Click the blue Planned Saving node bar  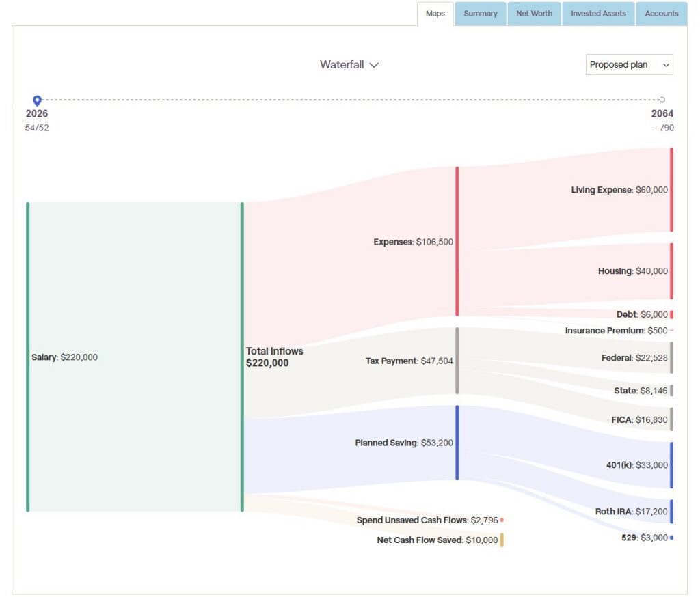pos(457,443)
